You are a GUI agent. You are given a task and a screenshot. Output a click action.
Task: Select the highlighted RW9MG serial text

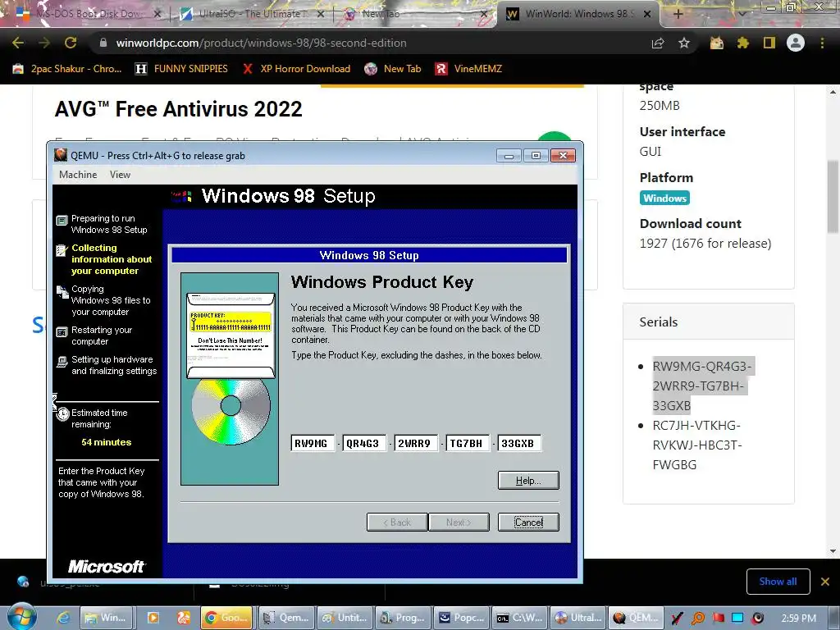click(702, 386)
